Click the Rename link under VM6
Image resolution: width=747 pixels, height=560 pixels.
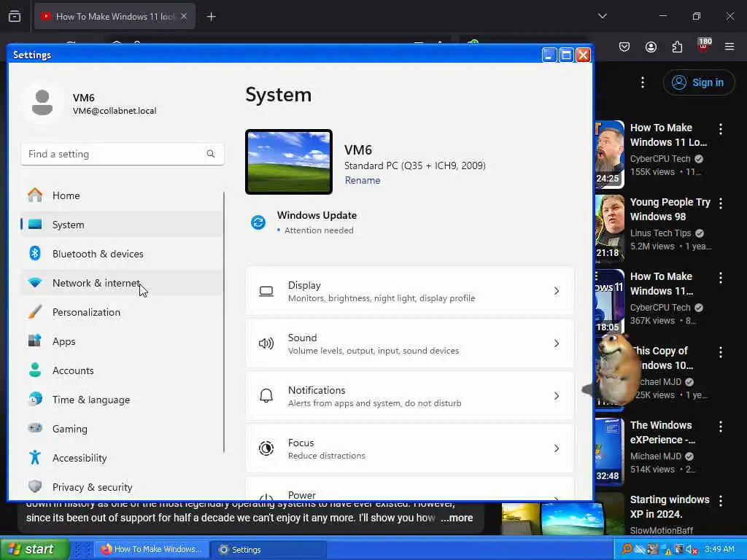(x=363, y=180)
